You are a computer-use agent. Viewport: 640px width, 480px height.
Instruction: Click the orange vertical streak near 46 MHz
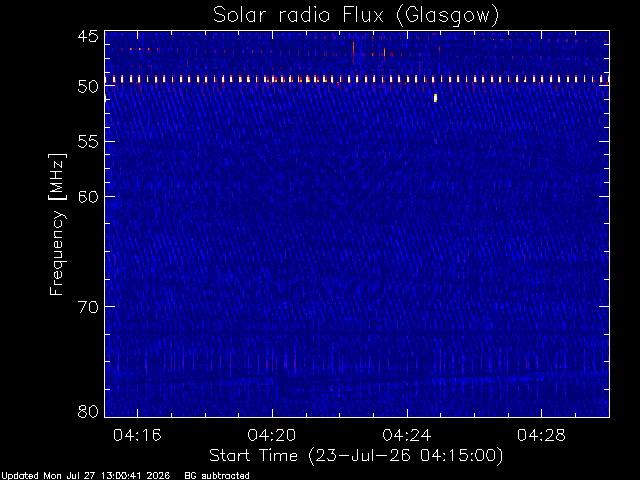pos(353,52)
